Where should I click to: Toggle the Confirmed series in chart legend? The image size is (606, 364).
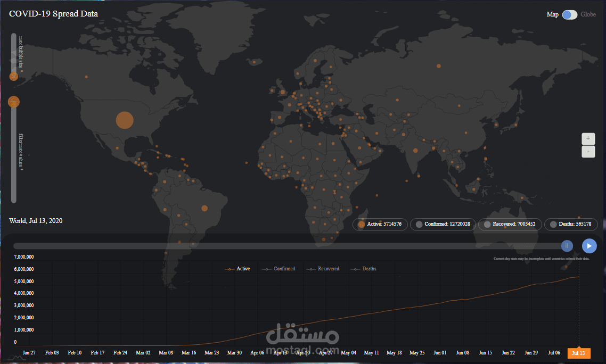click(x=279, y=269)
